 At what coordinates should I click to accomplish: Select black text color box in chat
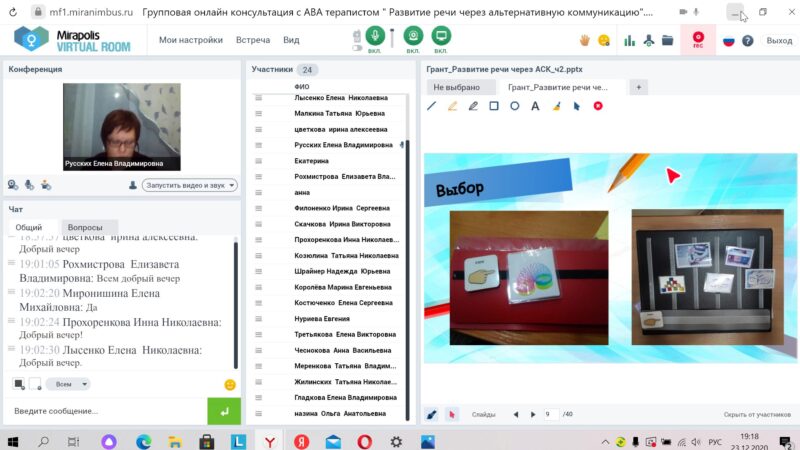pos(19,384)
